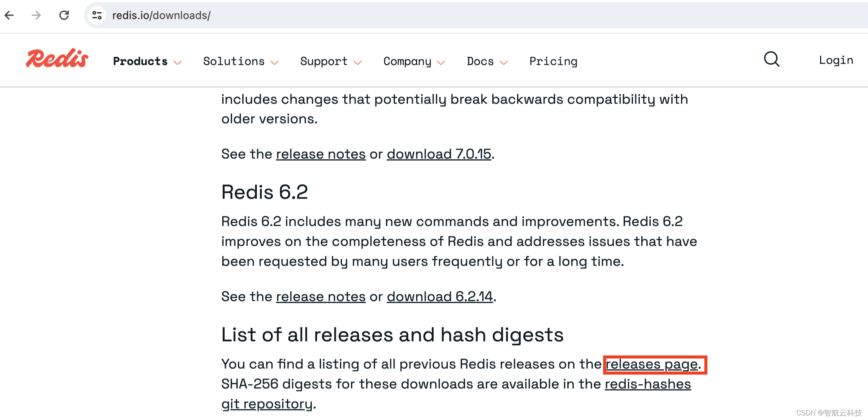Open site information icon in address bar
868x420 pixels.
point(97,15)
